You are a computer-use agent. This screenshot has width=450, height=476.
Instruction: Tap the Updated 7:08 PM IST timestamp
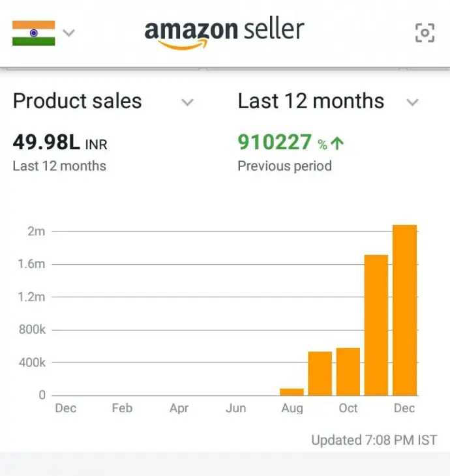[374, 440]
